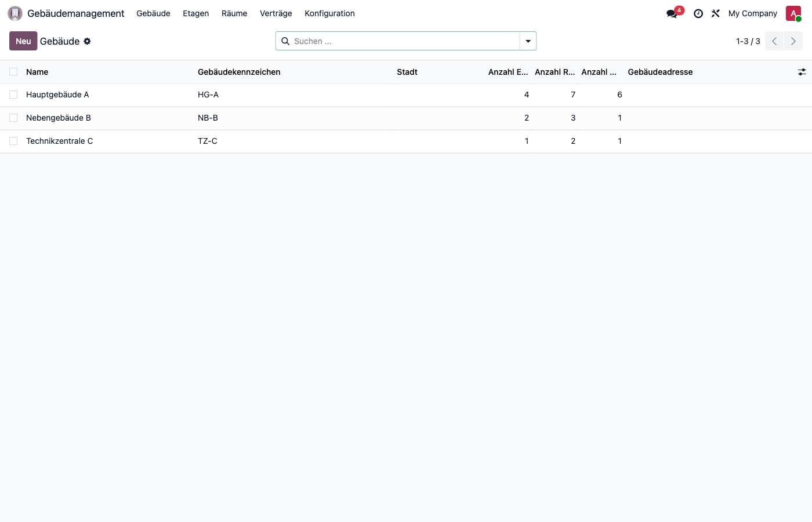Screen dimensions: 812x522
Task: Open the Technikzentrale C record
Action: click(59, 141)
